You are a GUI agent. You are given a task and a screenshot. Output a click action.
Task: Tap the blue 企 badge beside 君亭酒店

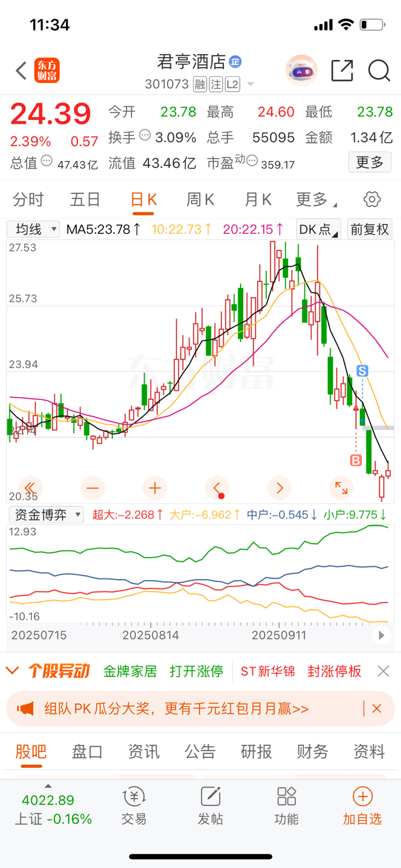[x=235, y=62]
